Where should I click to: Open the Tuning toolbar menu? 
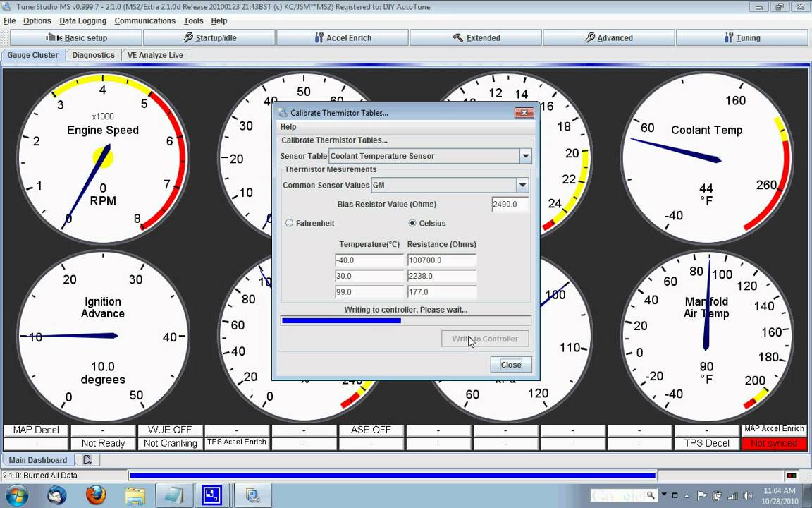[742, 38]
